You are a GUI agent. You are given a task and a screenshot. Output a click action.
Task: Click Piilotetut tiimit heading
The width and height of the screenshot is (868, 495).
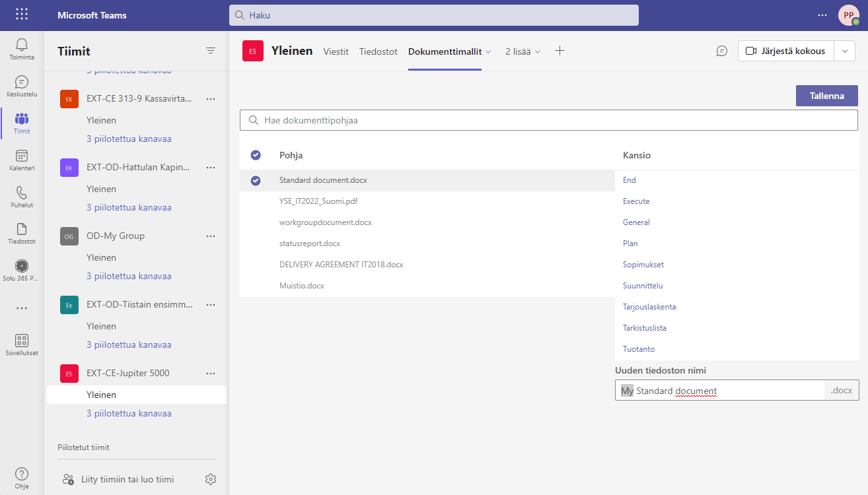point(83,447)
